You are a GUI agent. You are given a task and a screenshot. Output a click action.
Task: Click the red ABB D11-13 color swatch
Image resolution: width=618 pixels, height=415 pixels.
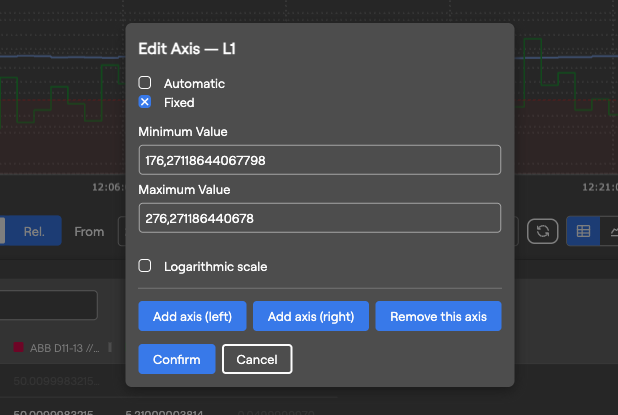[19, 347]
